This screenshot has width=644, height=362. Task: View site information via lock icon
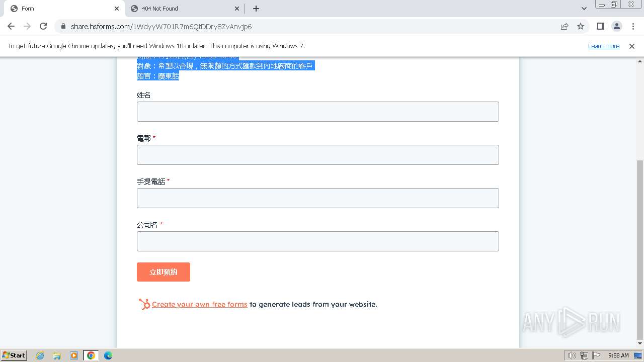click(x=63, y=27)
